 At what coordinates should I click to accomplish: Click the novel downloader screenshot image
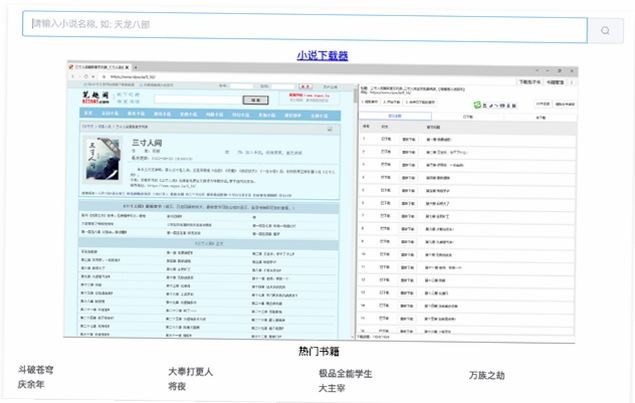[320, 202]
